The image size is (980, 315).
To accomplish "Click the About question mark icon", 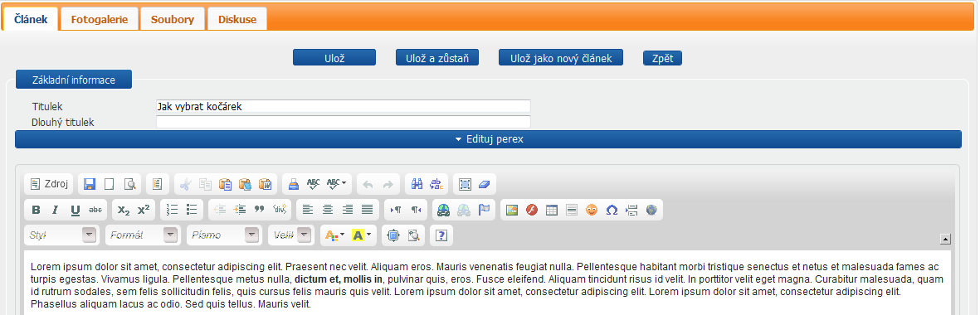I will coord(441,235).
